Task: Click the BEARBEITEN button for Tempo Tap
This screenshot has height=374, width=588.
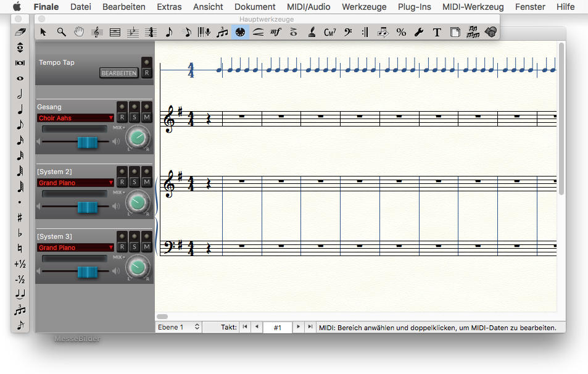Action: coord(119,73)
